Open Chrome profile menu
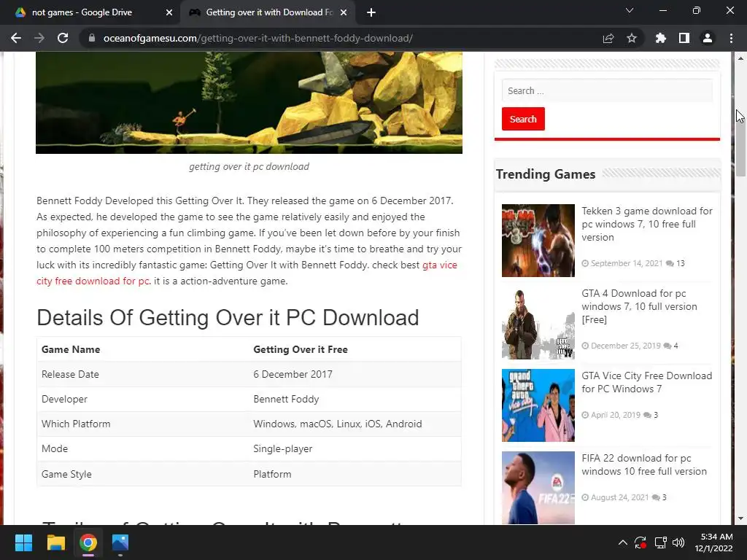This screenshot has width=747, height=560. click(x=708, y=38)
